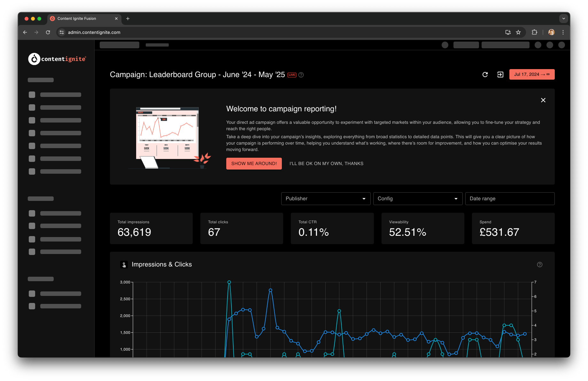588x381 pixels.
Task: Click the LIVE badge next to the campaign name
Action: 292,75
